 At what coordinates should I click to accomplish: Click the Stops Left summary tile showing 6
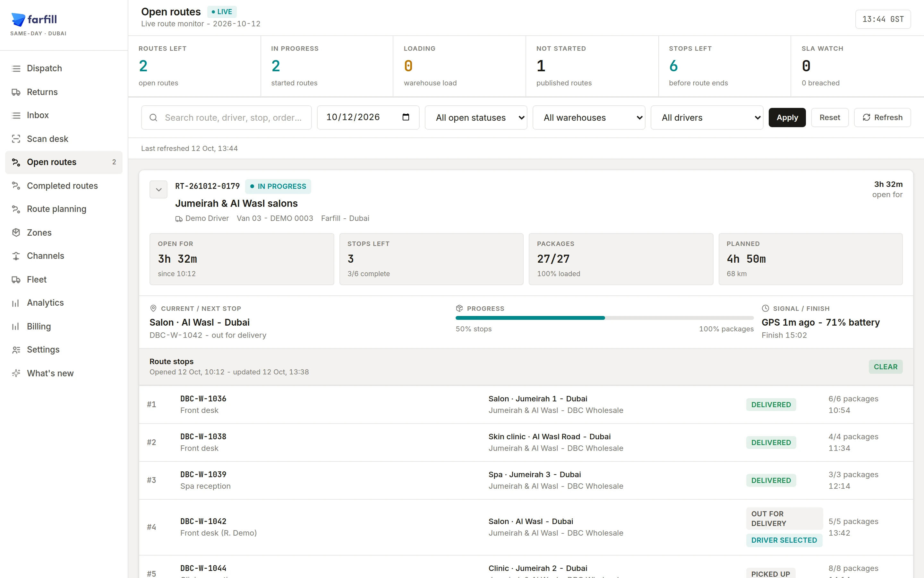[x=724, y=66]
